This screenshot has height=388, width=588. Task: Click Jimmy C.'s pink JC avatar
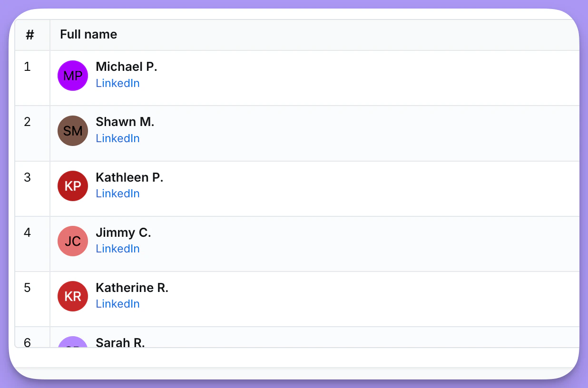(72, 241)
